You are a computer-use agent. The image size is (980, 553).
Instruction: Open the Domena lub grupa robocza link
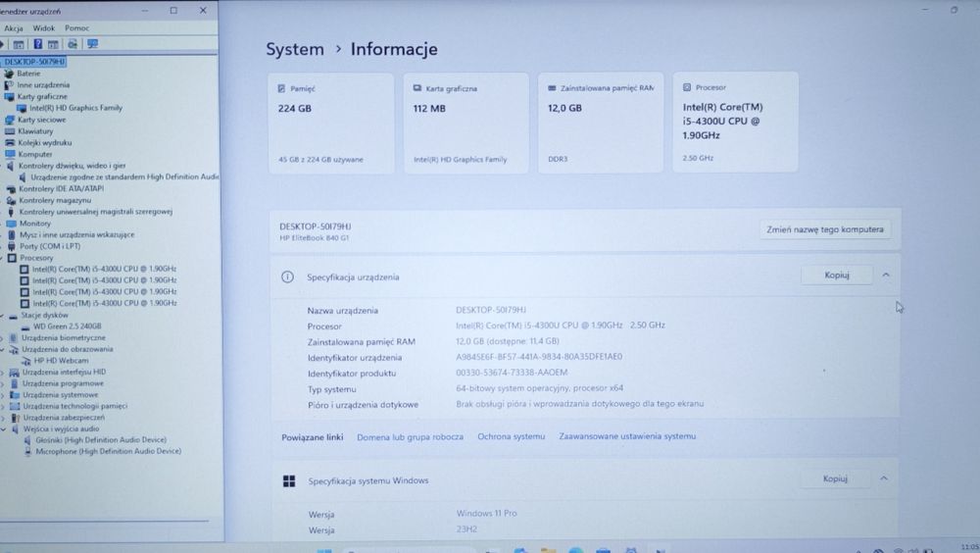410,437
